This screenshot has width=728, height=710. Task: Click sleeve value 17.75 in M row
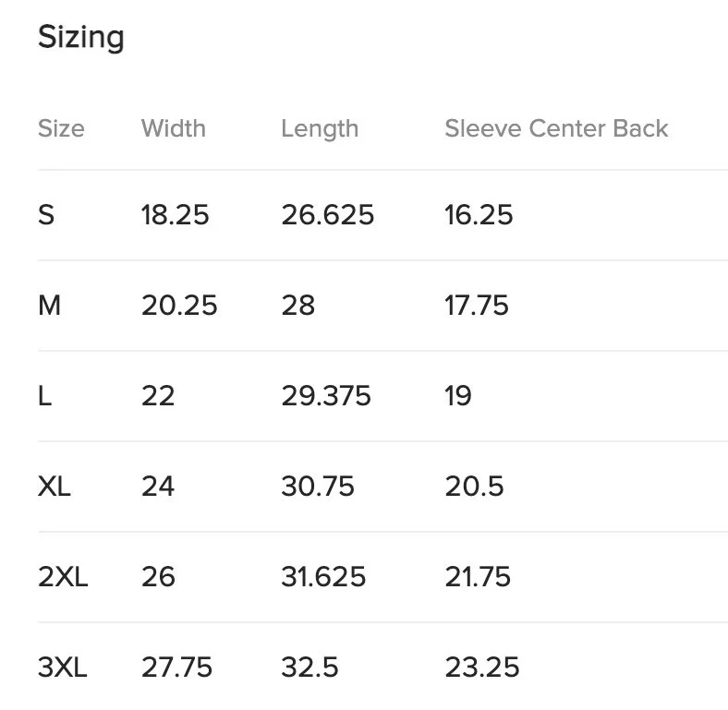477,306
